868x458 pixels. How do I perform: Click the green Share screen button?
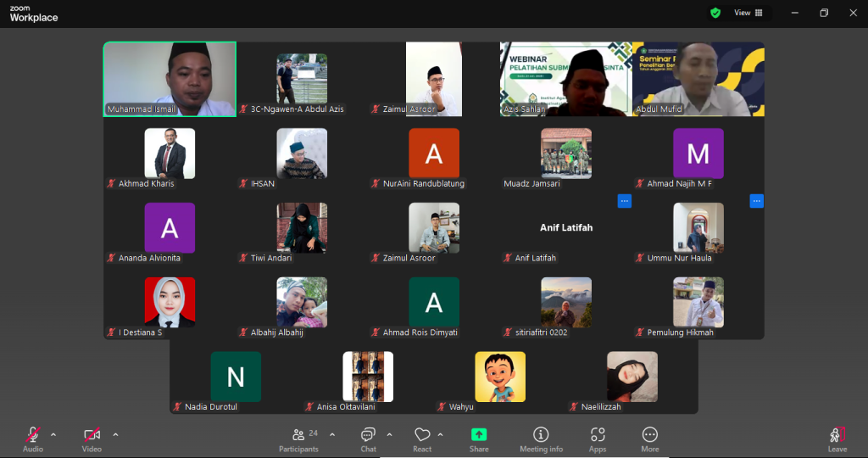click(x=479, y=438)
